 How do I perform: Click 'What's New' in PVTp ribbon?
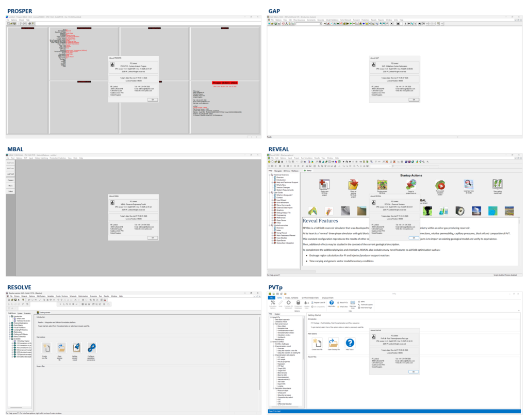coord(343,306)
